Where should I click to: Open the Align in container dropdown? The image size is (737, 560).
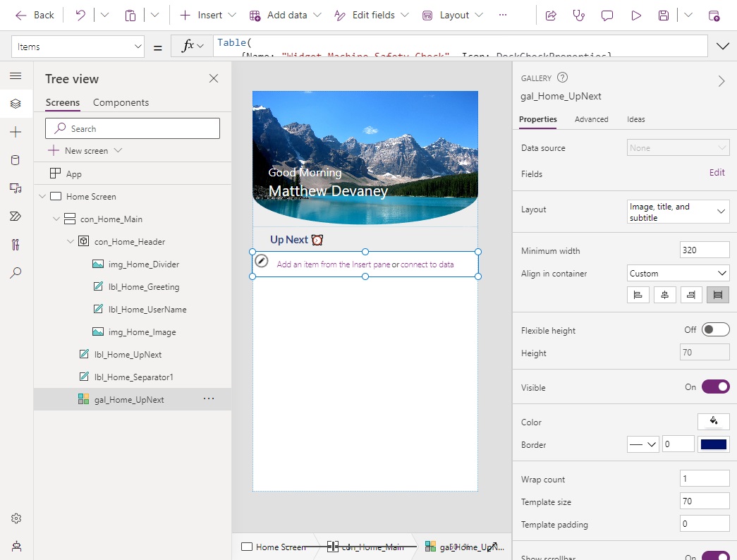click(677, 273)
